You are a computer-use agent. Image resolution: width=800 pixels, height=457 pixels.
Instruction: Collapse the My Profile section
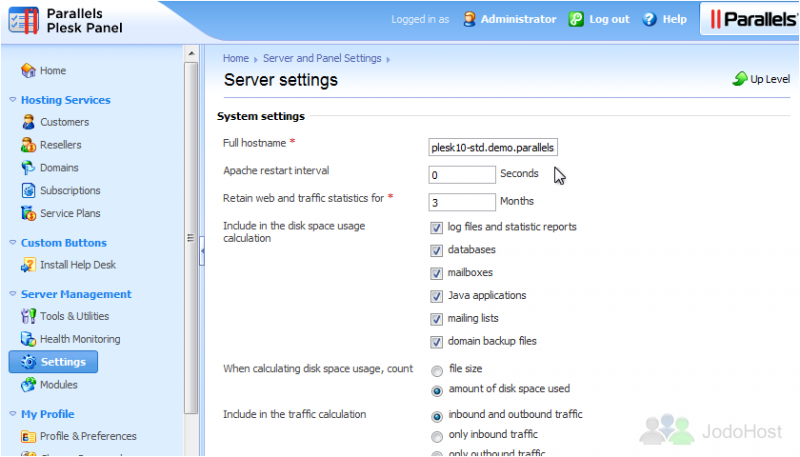pos(13,414)
